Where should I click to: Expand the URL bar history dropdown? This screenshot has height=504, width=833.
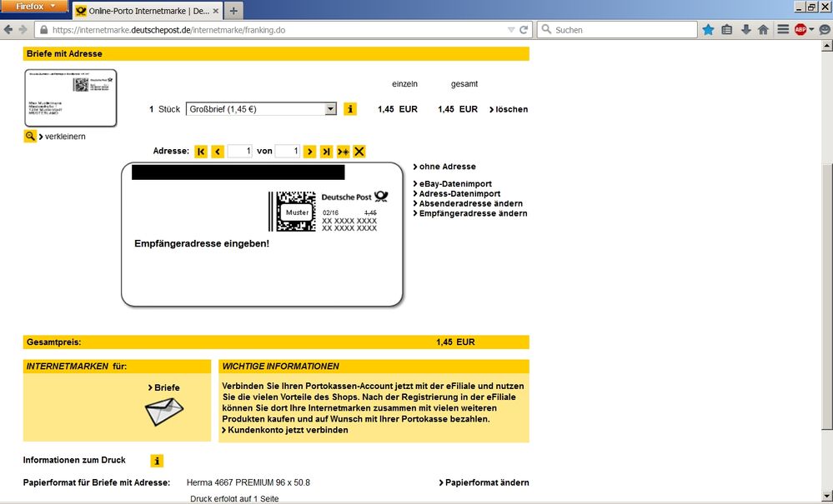pos(511,30)
